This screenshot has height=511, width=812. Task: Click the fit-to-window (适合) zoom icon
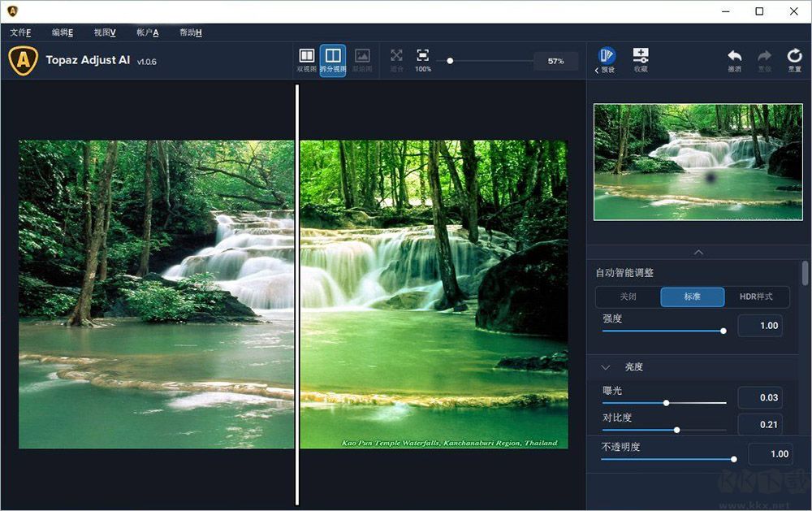point(396,58)
